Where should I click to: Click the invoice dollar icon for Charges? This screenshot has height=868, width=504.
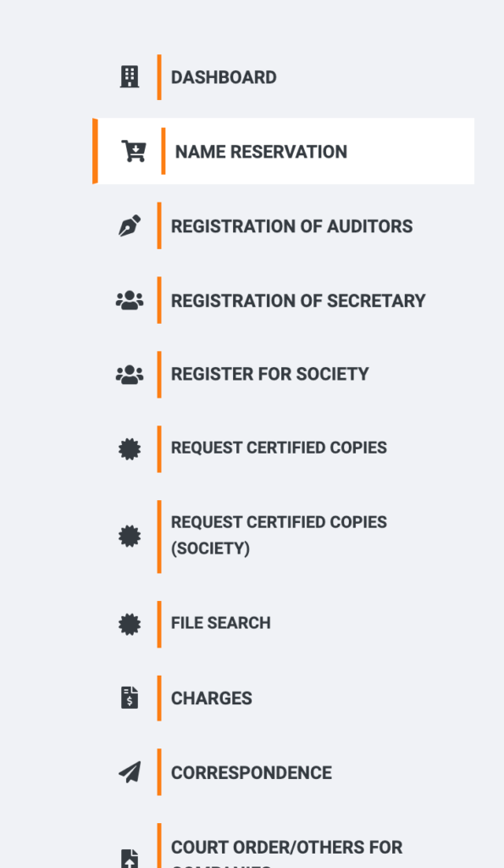point(130,698)
